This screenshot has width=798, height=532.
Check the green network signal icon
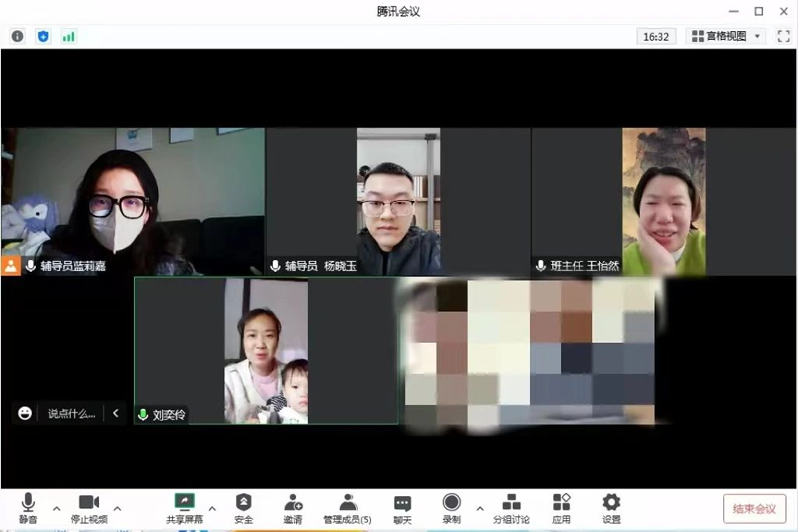[69, 36]
